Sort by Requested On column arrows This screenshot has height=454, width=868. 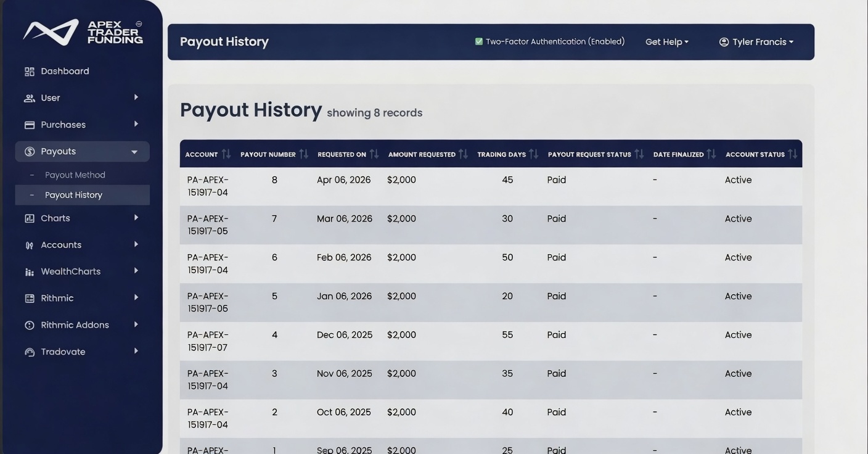pos(374,154)
